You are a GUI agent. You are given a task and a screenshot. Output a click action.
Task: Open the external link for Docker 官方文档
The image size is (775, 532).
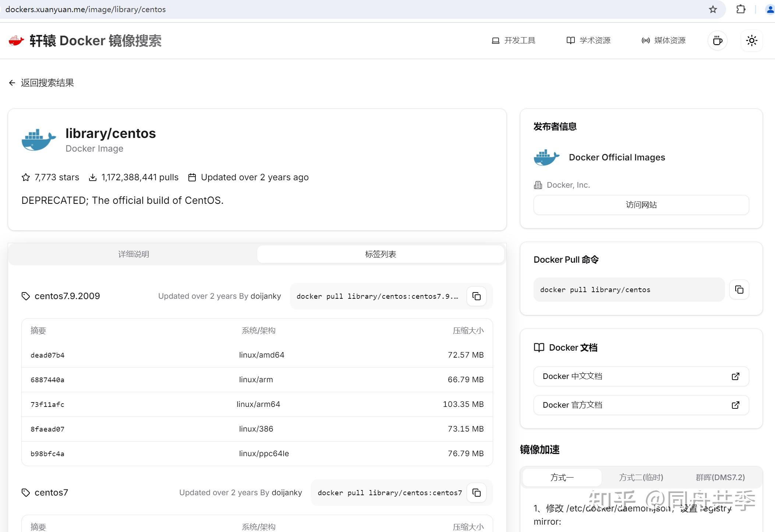click(735, 405)
